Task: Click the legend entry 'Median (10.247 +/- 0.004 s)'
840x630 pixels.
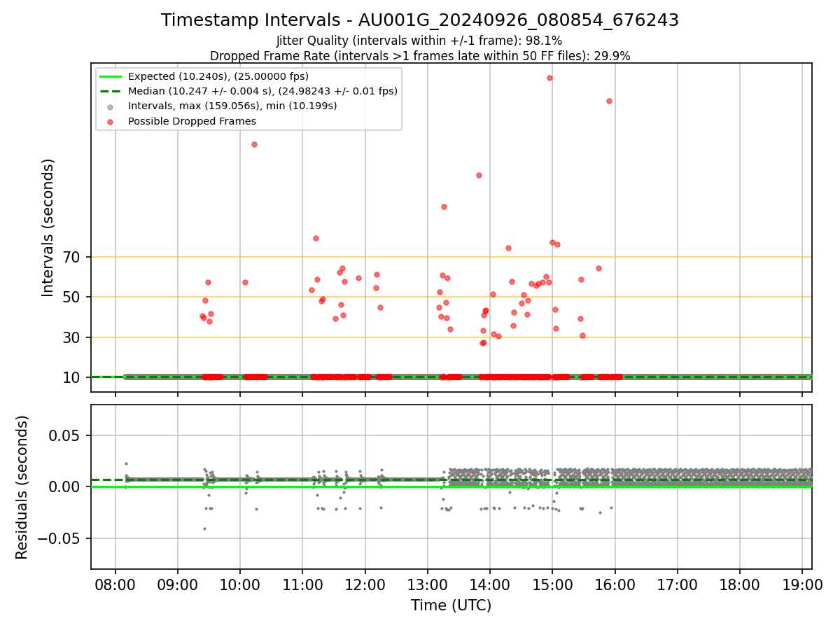Action: coord(262,91)
